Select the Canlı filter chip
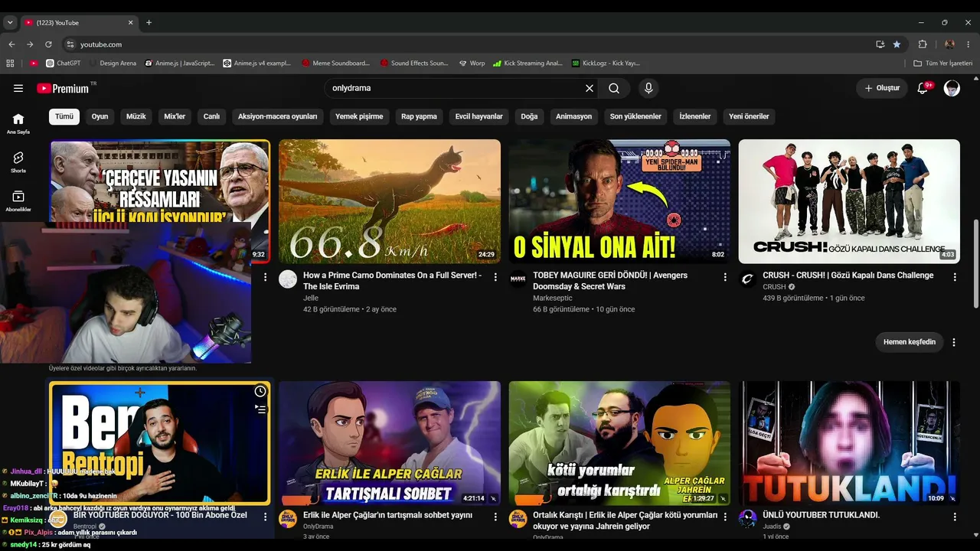 211,116
